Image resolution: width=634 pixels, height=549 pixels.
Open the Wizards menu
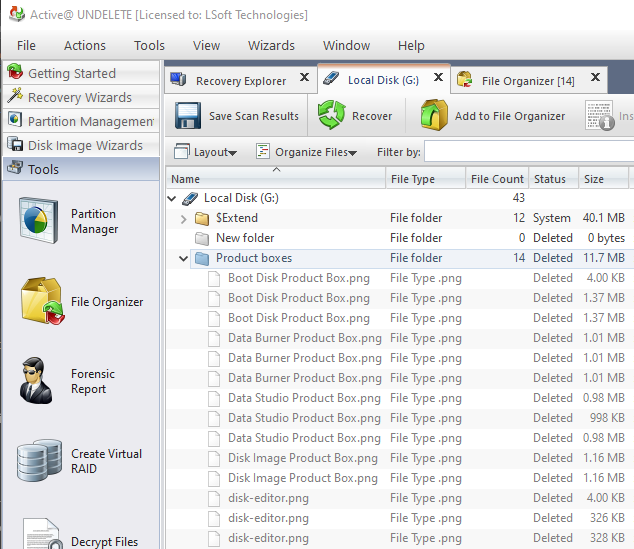(x=271, y=45)
